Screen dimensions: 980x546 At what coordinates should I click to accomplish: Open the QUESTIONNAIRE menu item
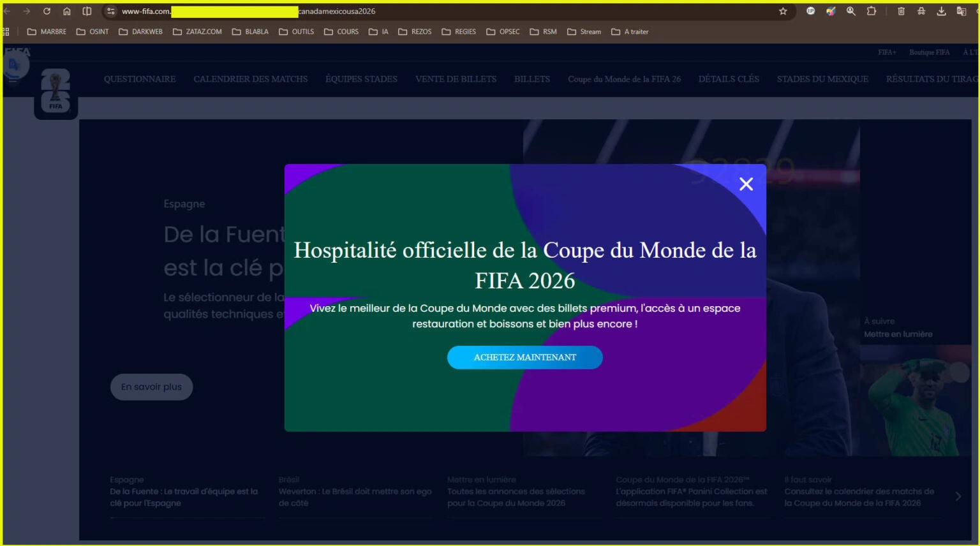[140, 79]
